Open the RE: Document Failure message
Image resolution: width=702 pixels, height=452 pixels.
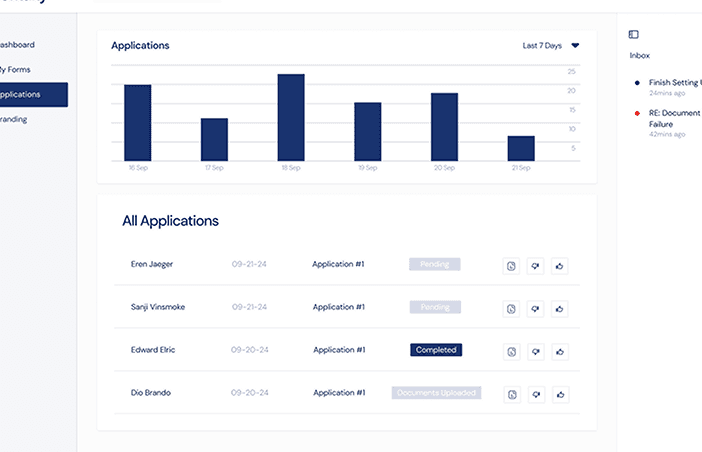pyautogui.click(x=675, y=119)
